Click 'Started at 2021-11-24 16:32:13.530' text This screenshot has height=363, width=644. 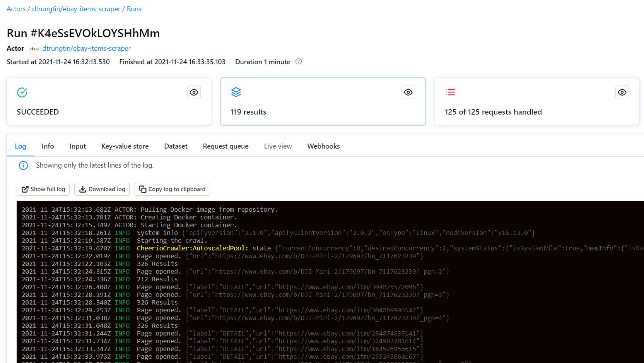(58, 62)
